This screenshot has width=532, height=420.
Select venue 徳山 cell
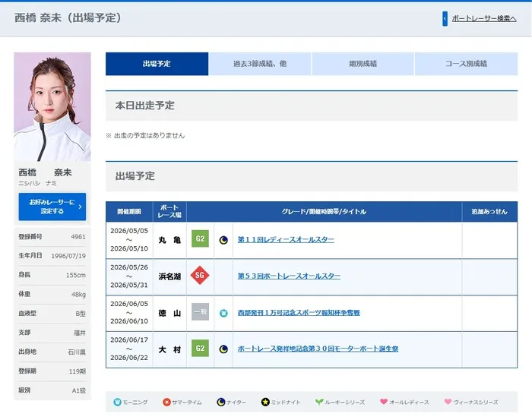pyautogui.click(x=169, y=313)
